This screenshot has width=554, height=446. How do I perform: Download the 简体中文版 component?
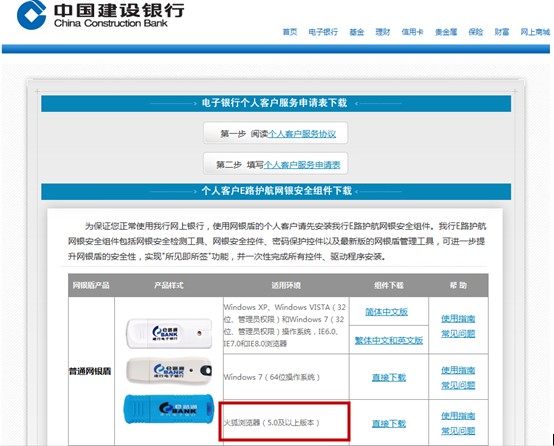pos(386,312)
